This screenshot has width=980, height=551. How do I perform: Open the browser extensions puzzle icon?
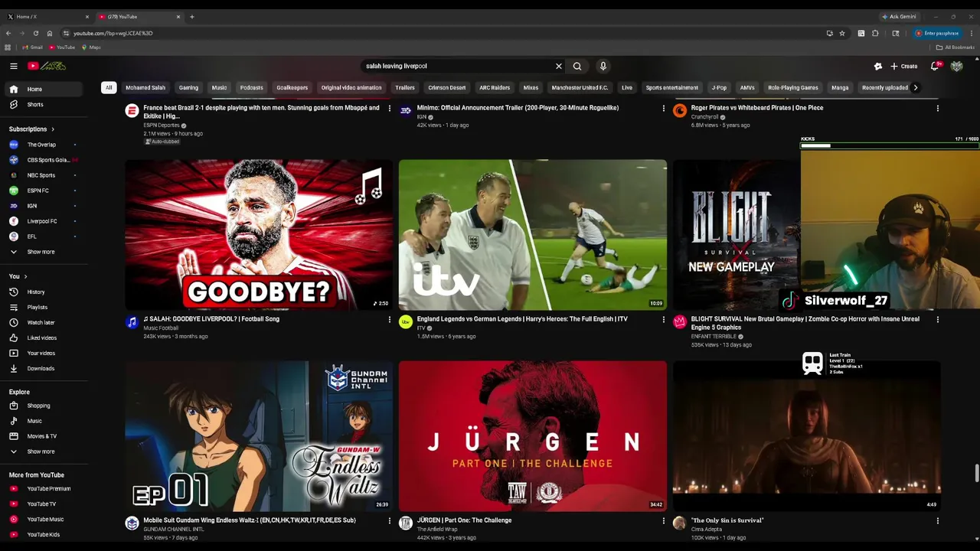pyautogui.click(x=875, y=33)
